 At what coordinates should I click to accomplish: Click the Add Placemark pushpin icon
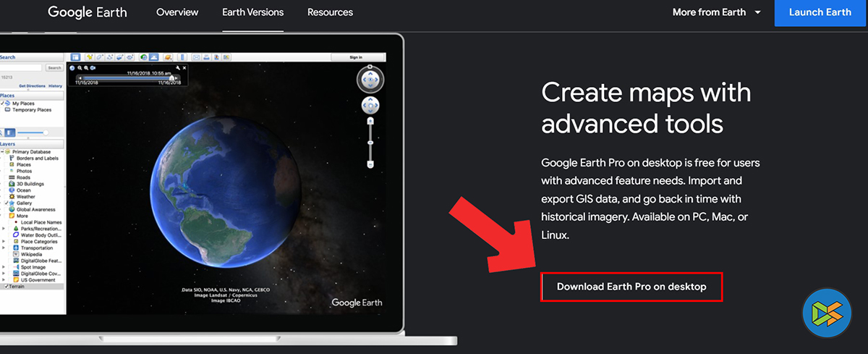point(90,57)
